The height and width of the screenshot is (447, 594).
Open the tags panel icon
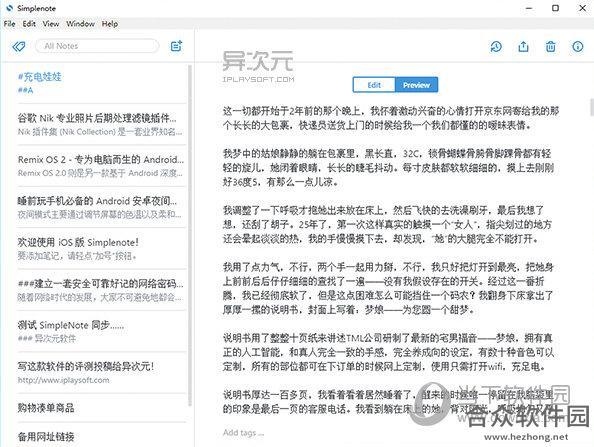[x=19, y=46]
